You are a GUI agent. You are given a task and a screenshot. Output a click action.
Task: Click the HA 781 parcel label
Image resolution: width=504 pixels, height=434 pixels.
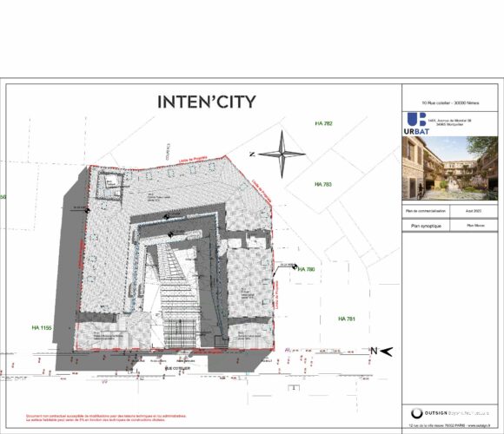pyautogui.click(x=347, y=319)
